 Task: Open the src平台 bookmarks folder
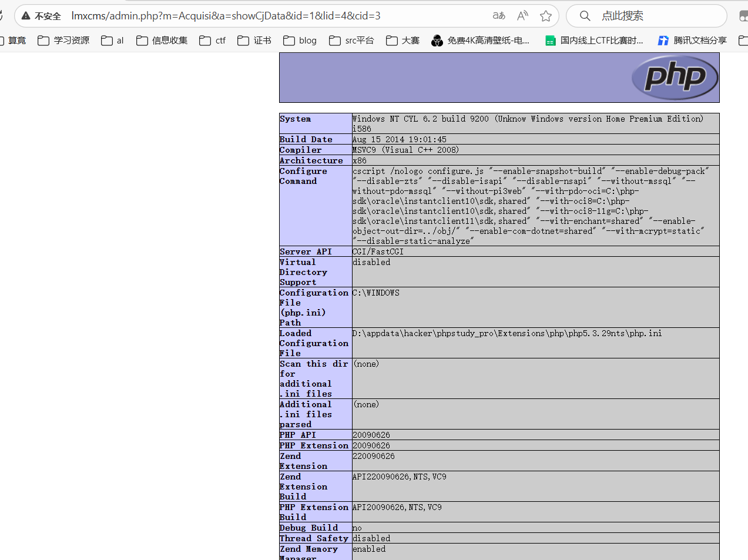click(351, 41)
